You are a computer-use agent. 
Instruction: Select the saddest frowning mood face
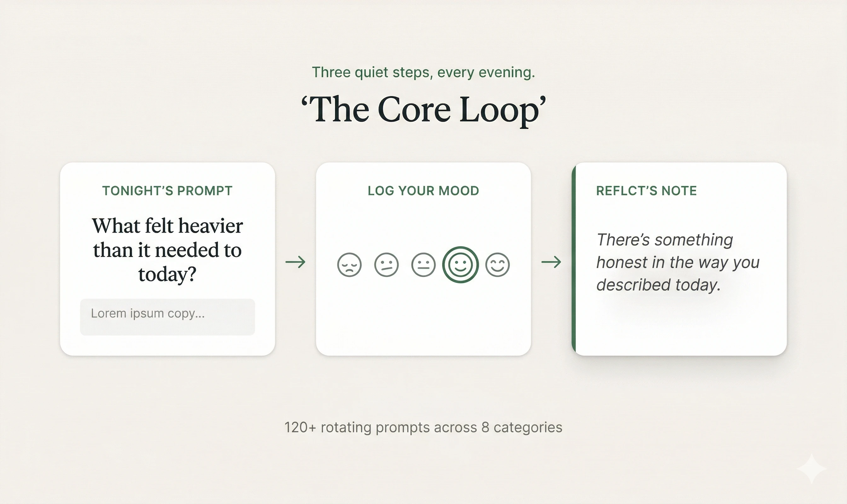click(x=349, y=265)
